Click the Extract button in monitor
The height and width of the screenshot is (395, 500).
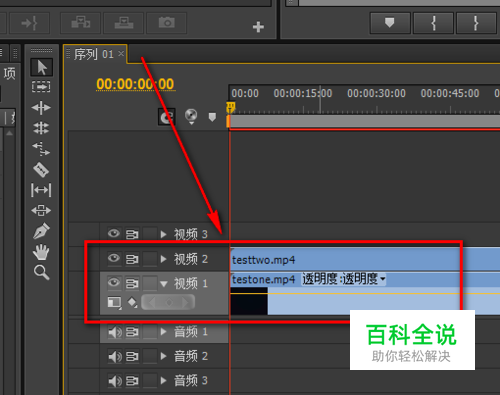124,23
